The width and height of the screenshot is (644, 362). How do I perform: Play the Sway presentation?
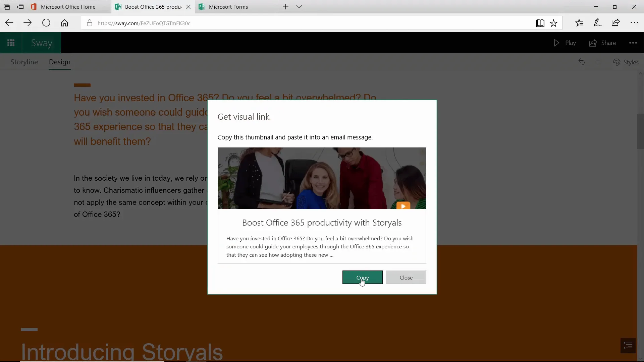565,43
